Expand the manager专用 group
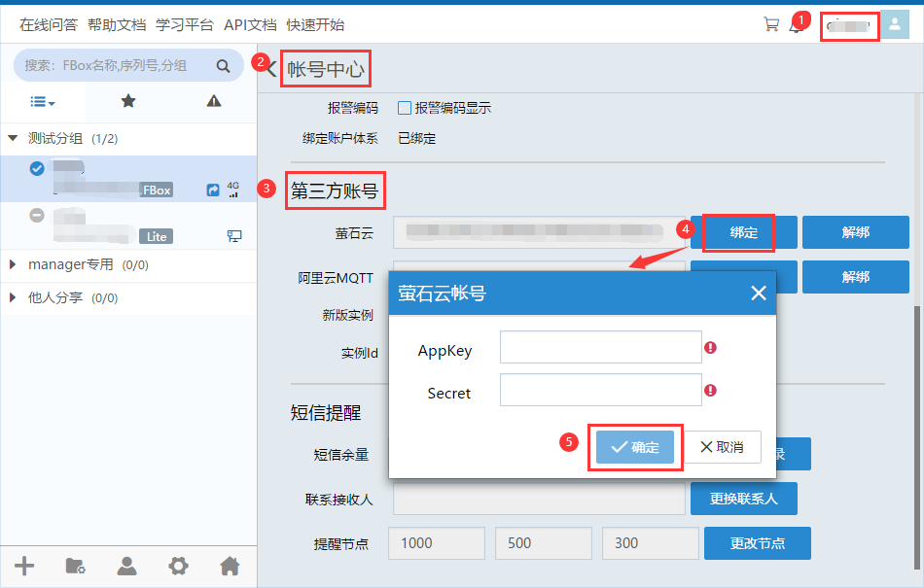The height and width of the screenshot is (588, 924). coord(13,264)
